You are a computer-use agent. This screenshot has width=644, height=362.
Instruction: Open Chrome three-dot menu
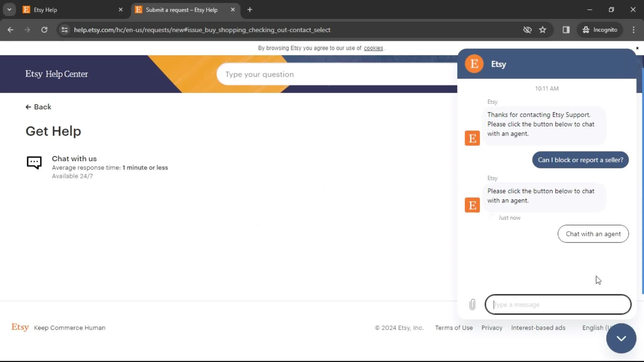click(634, 30)
